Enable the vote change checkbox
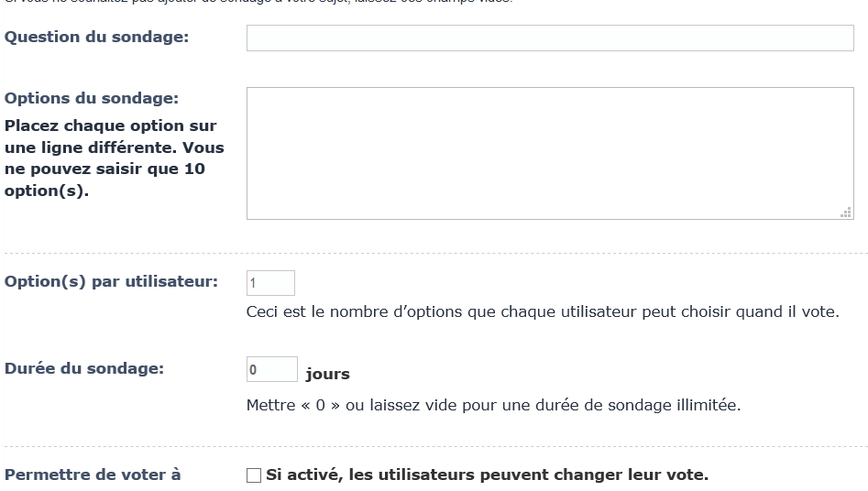868x491 pixels. click(x=254, y=475)
